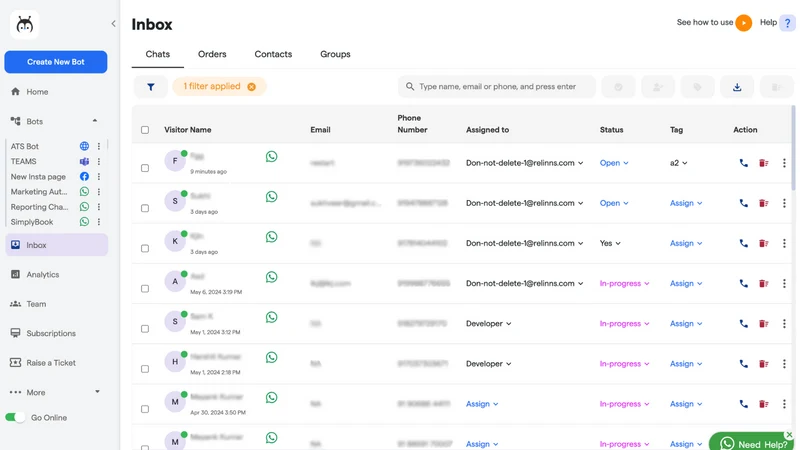Open three-dot menu for ATS Bot
The width and height of the screenshot is (800, 450).
pos(98,146)
